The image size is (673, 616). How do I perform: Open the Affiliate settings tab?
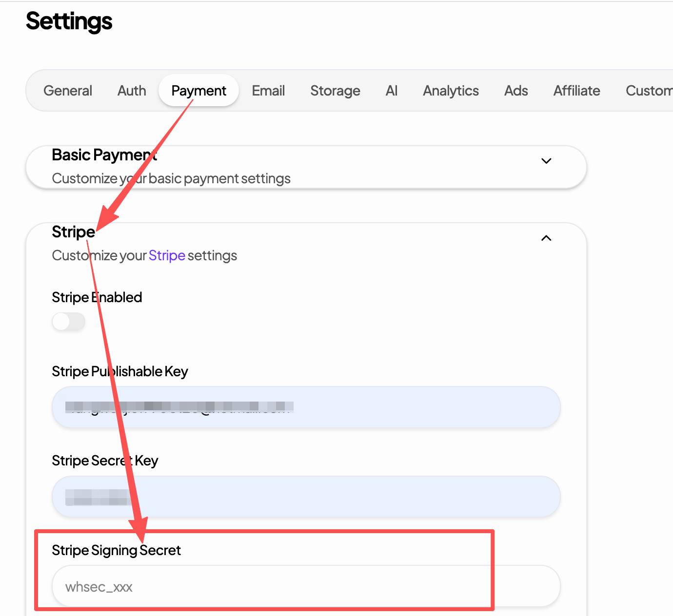pos(576,91)
